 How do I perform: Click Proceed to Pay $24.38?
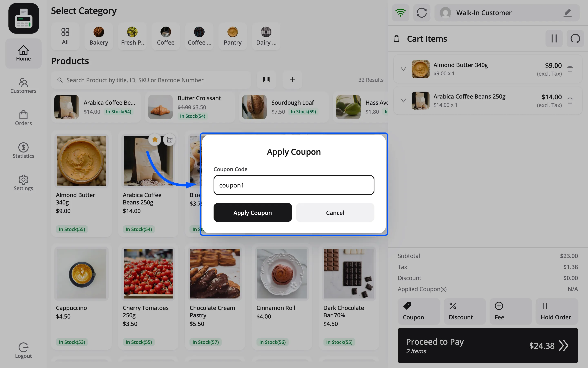click(488, 346)
